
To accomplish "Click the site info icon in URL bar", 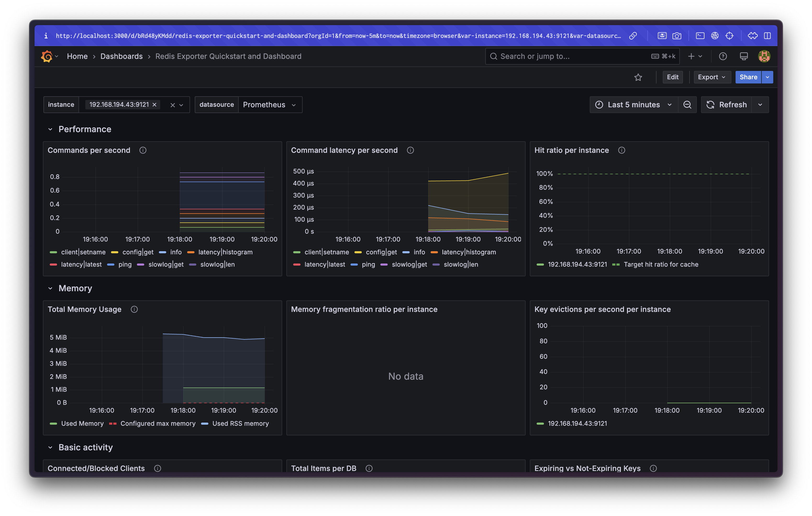I will coord(46,36).
